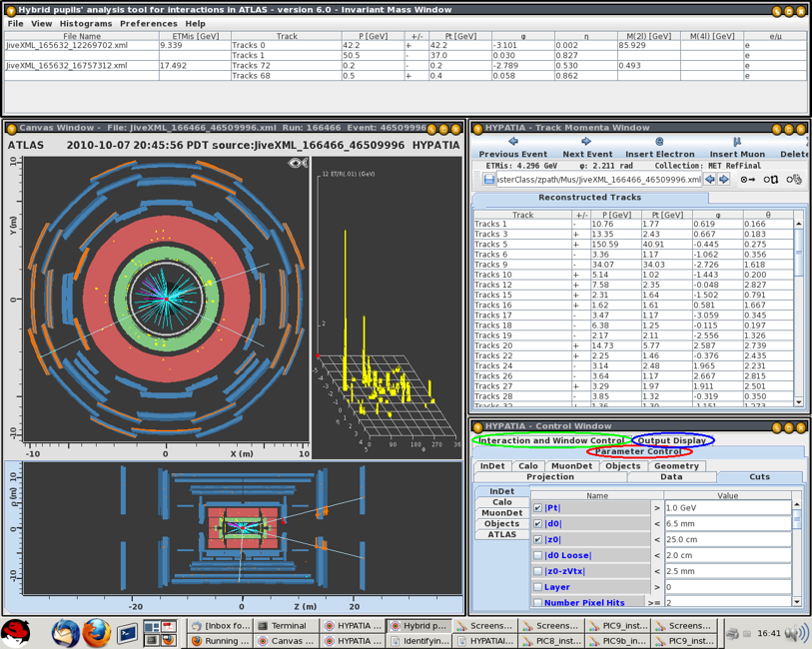Click the Insert Electron icon
This screenshot has width=812, height=649.
coord(659,142)
